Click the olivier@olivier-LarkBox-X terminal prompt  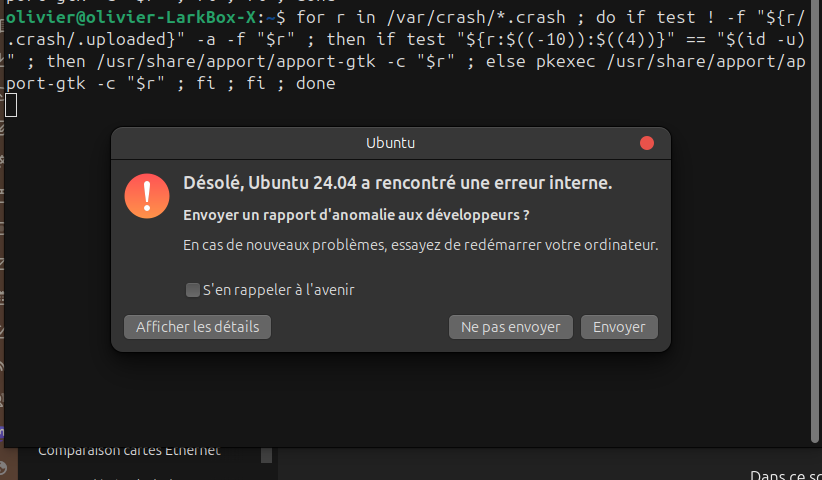146,17
